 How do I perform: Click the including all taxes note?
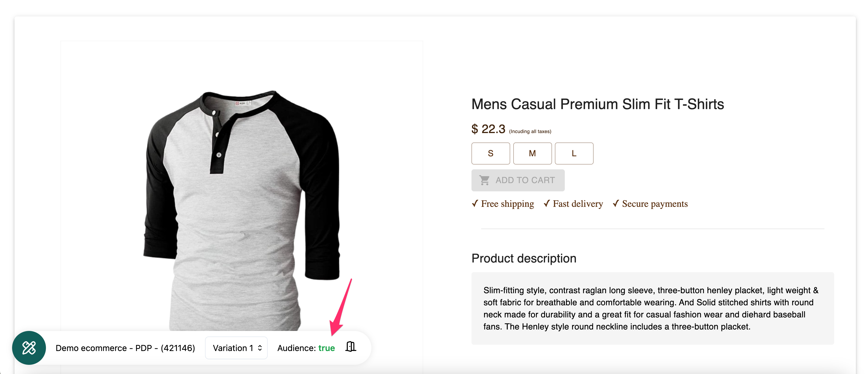[x=530, y=132]
